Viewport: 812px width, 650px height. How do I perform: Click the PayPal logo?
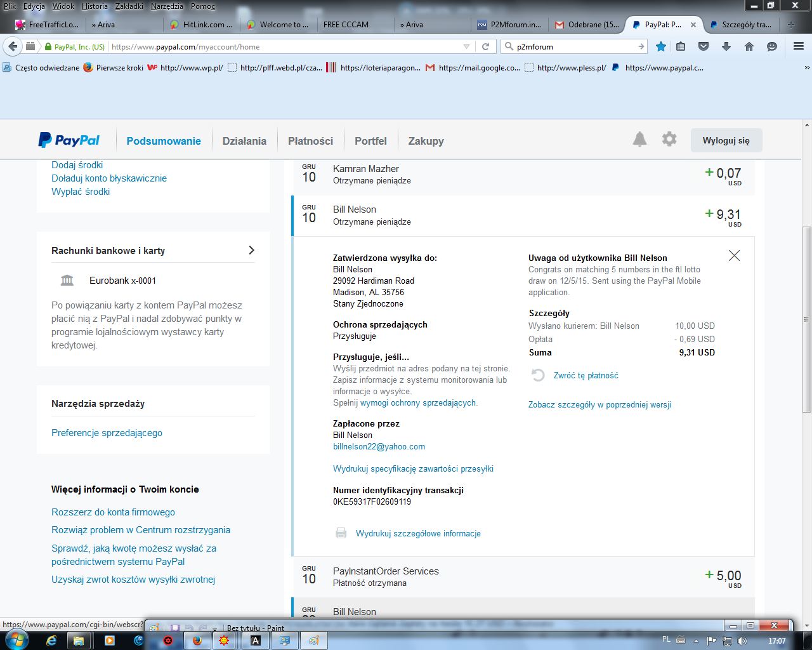coord(69,140)
